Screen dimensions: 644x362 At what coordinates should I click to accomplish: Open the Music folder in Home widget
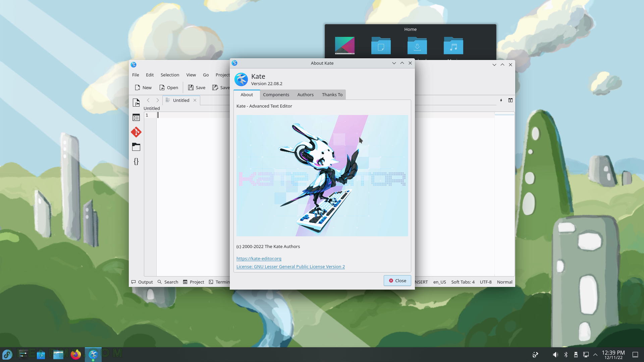(x=453, y=46)
